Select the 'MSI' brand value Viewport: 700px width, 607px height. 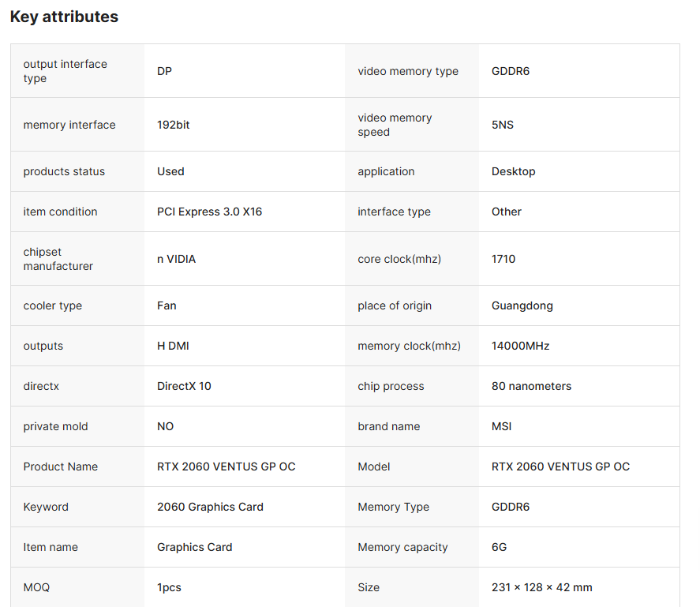[501, 426]
